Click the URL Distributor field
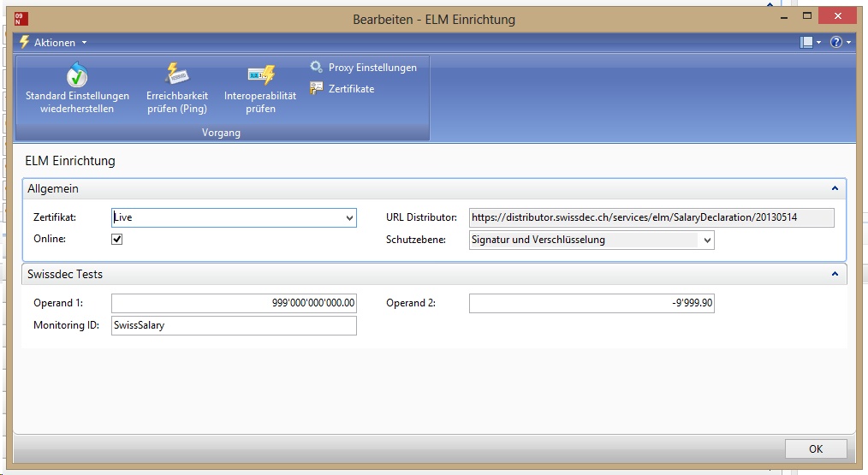Image resolution: width=868 pixels, height=475 pixels. [x=651, y=217]
